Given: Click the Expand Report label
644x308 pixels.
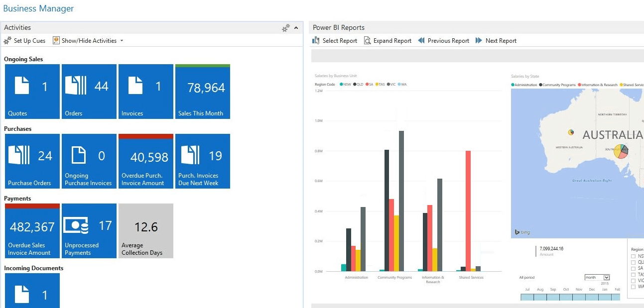Looking at the screenshot, I should pos(392,41).
